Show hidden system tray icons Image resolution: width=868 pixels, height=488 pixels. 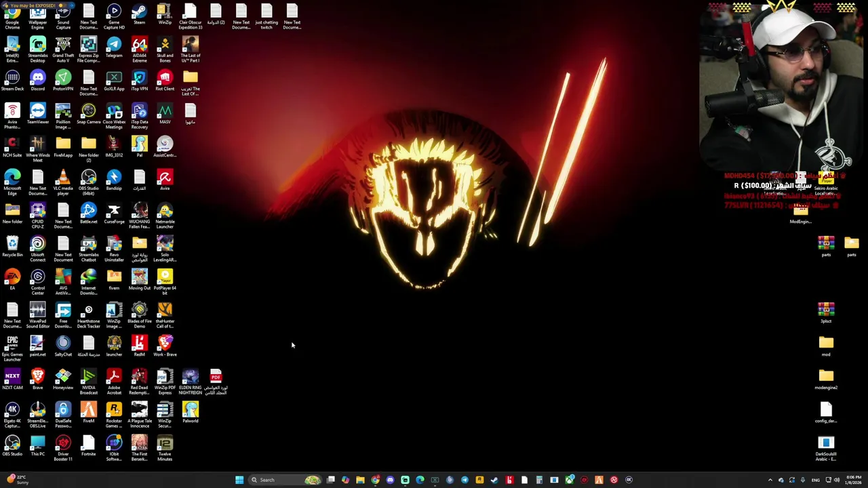770,480
